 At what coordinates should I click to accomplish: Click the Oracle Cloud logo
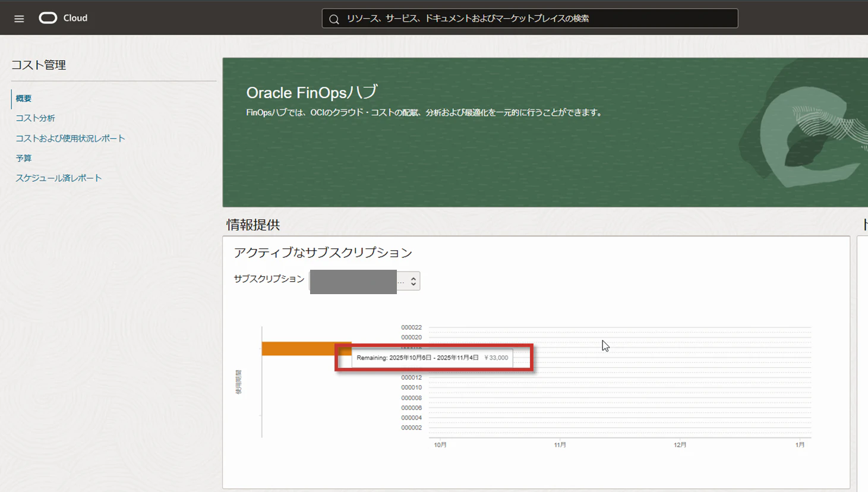point(63,18)
